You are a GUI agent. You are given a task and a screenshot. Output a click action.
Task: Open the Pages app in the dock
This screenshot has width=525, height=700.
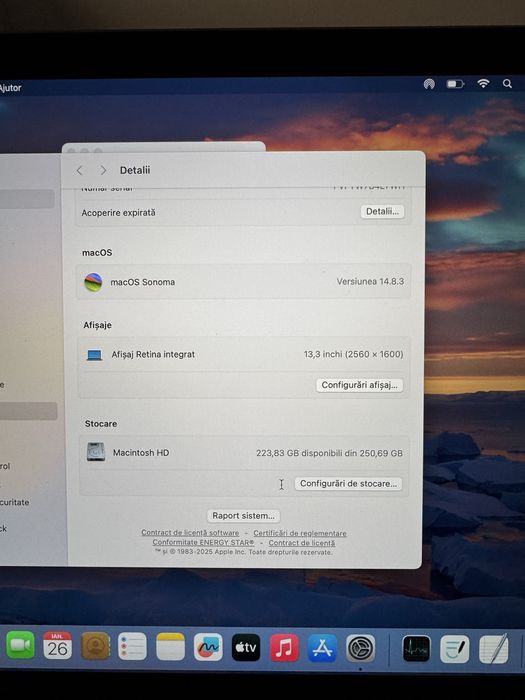[454, 649]
